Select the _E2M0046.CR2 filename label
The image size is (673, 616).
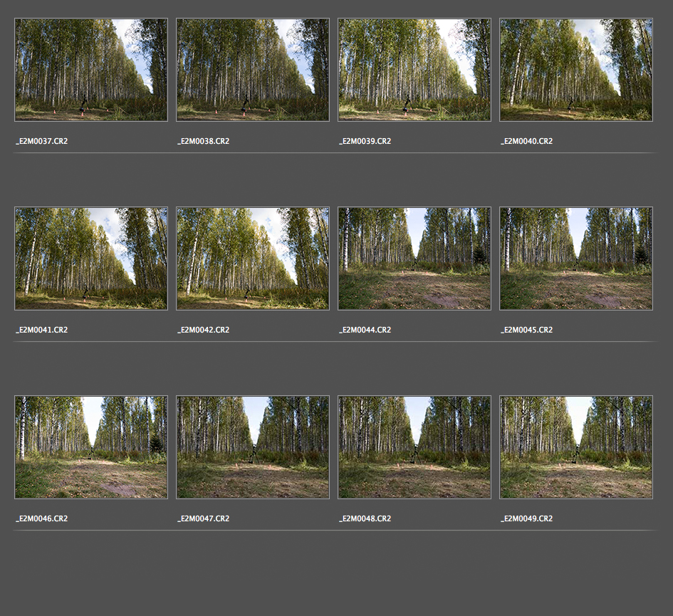click(x=42, y=519)
